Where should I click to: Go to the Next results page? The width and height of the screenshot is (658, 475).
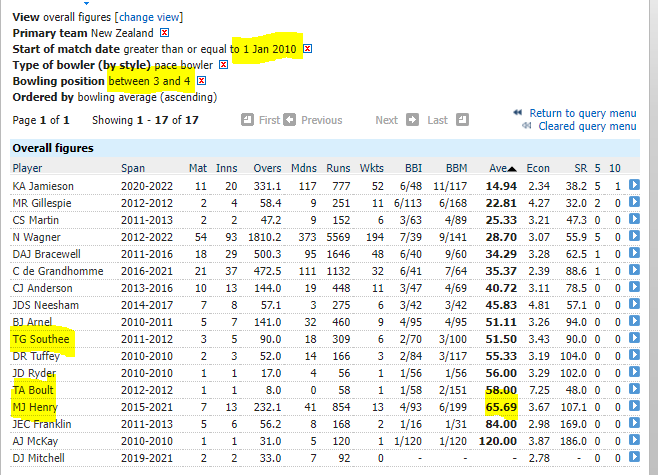coord(386,120)
